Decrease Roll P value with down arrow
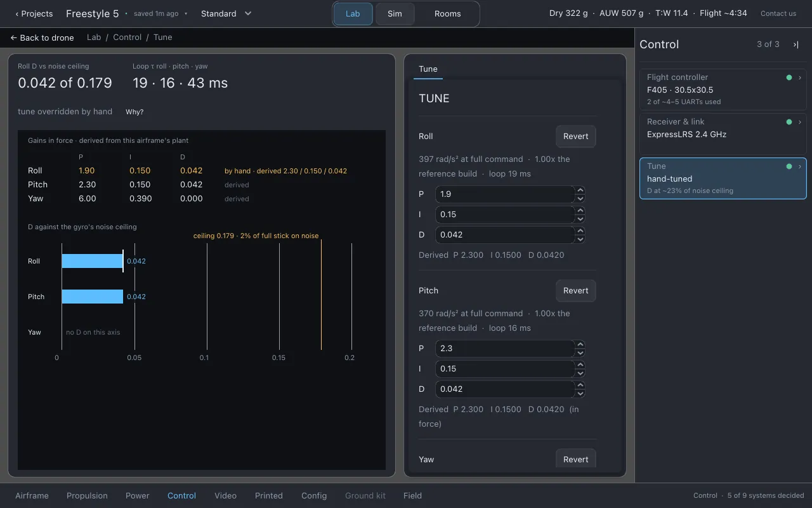812x508 pixels. [x=580, y=198]
